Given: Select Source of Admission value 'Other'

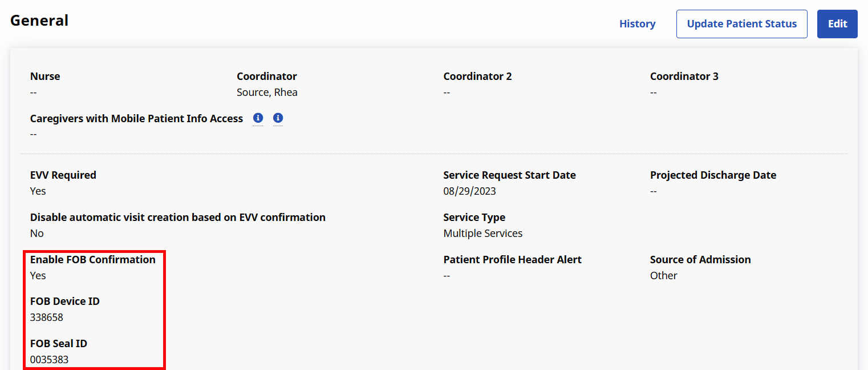Looking at the screenshot, I should tap(663, 275).
